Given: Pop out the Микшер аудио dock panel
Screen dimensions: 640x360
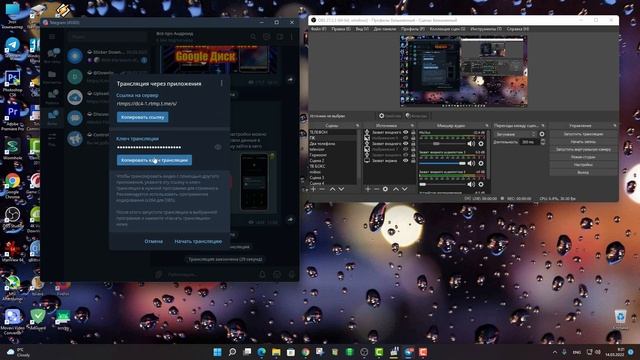Looking at the screenshot, I should tap(487, 126).
